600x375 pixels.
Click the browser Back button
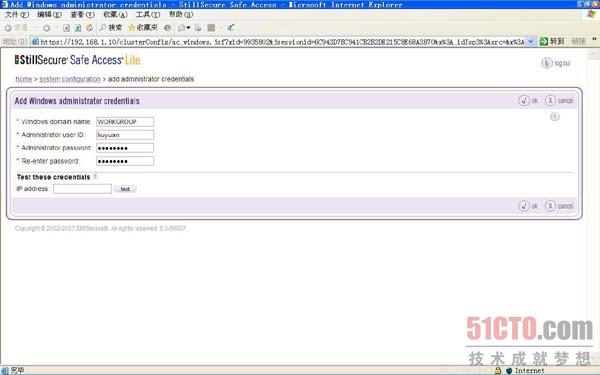point(16,28)
